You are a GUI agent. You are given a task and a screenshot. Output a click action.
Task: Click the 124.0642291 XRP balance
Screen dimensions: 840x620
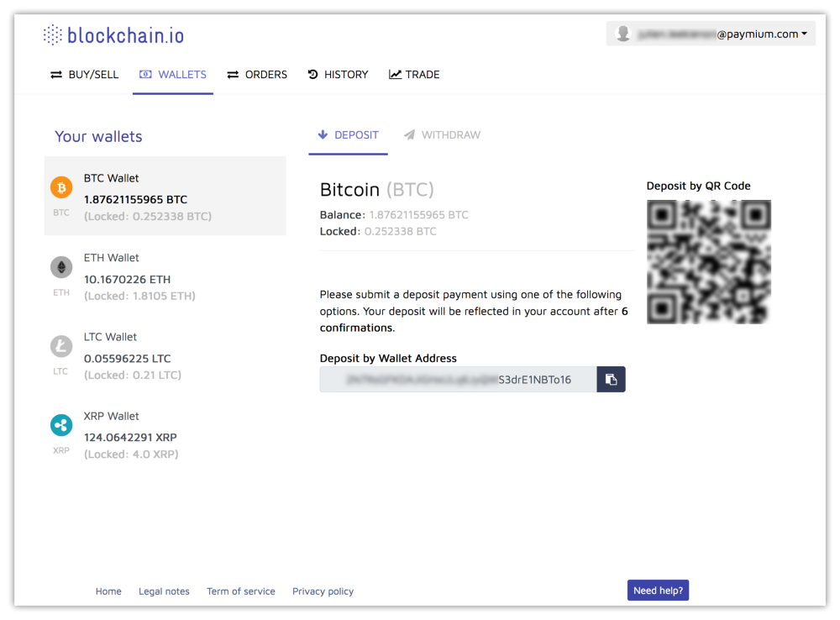point(130,437)
